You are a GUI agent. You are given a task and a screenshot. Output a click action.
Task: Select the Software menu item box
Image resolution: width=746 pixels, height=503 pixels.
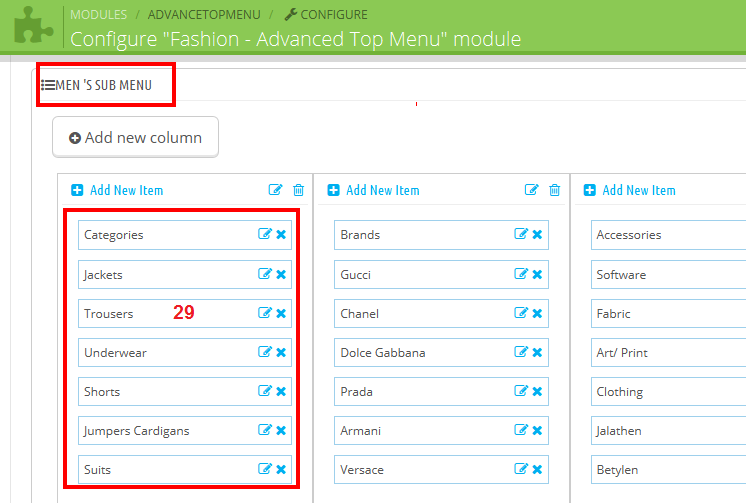coord(668,274)
